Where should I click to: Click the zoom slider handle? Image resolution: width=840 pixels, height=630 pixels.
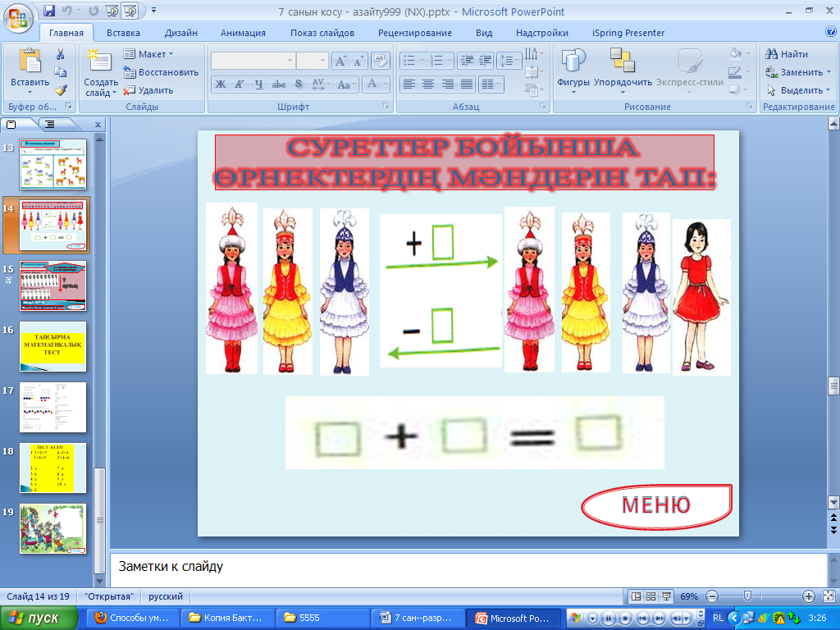(x=747, y=596)
